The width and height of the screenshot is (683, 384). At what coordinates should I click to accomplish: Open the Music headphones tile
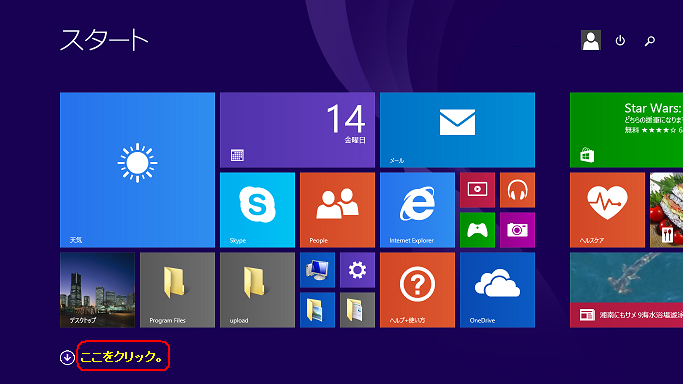coord(517,190)
